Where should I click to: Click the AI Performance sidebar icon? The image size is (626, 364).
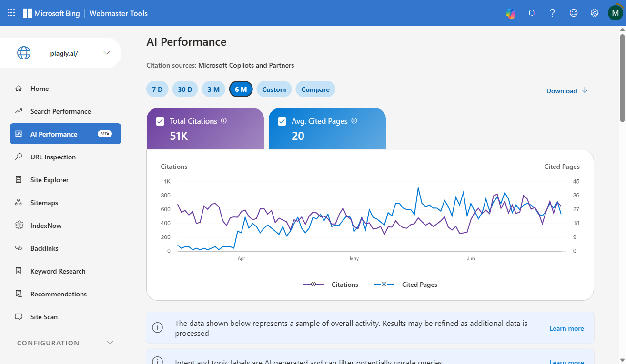click(x=19, y=134)
